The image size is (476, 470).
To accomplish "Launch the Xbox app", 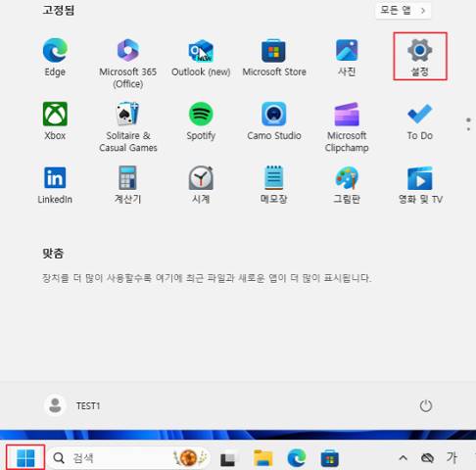I will point(55,121).
